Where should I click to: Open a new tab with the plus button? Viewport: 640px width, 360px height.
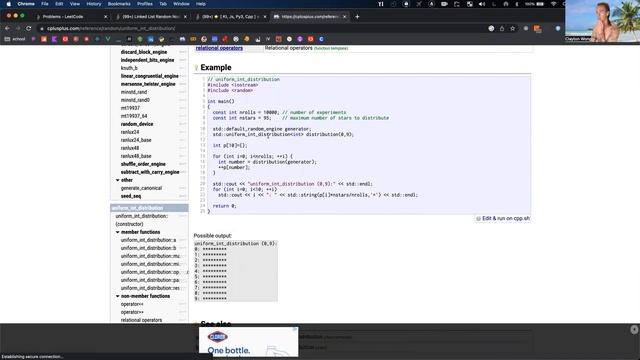point(357,17)
